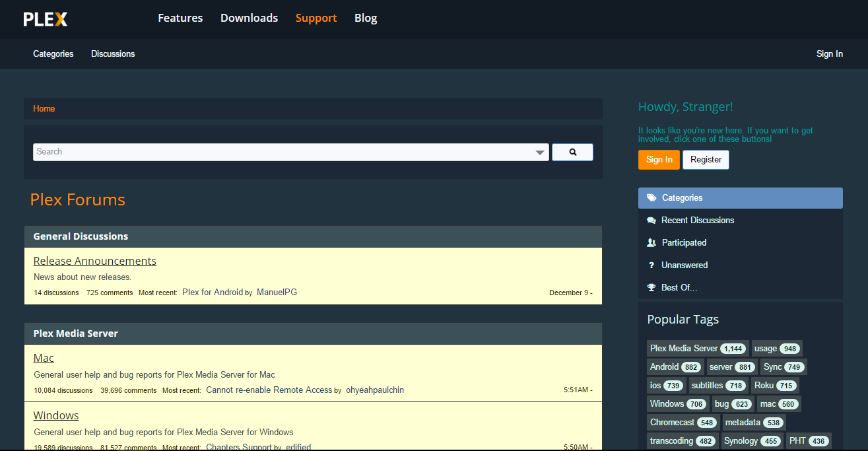This screenshot has width=868, height=451.
Task: Open the search filter dropdown arrow
Action: tap(541, 152)
